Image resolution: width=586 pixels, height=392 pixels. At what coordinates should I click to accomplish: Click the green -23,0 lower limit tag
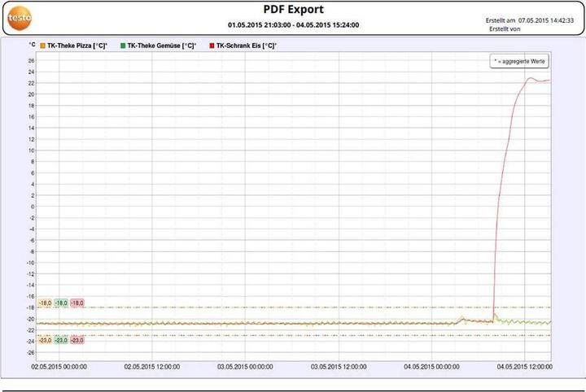coord(61,340)
